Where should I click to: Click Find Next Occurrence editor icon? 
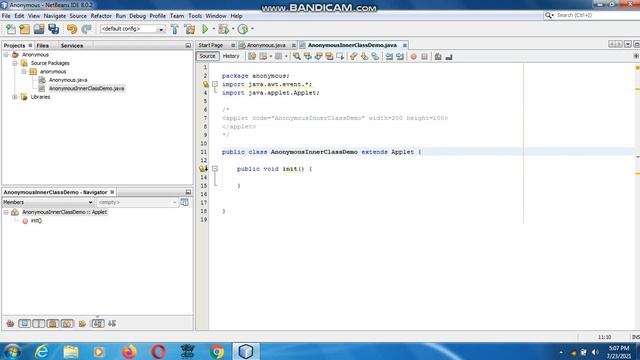pos(318,56)
